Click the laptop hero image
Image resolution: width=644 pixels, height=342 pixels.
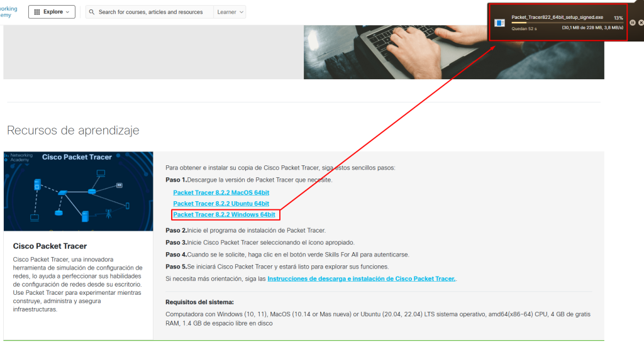click(x=453, y=52)
